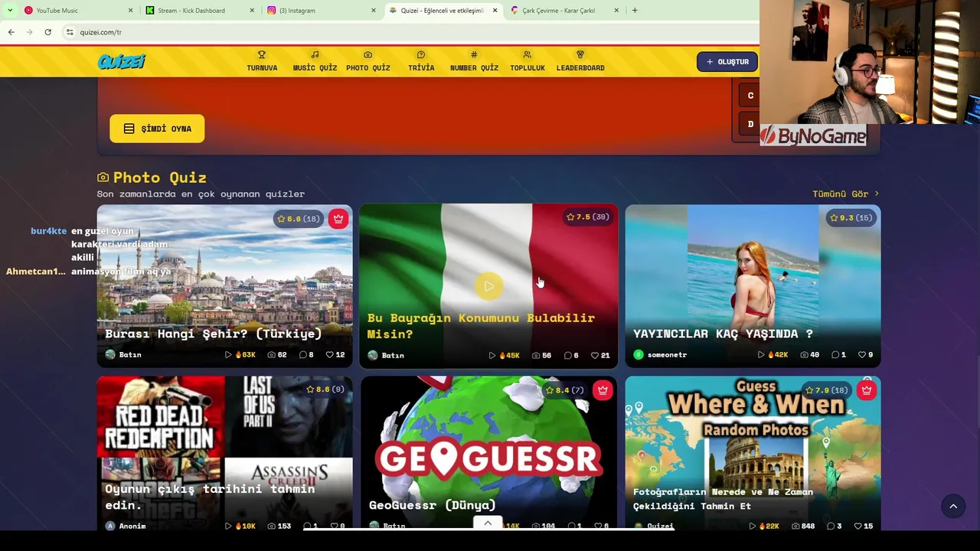Switch to Çark Çevirme tab
Image resolution: width=980 pixels, height=551 pixels.
(x=563, y=11)
